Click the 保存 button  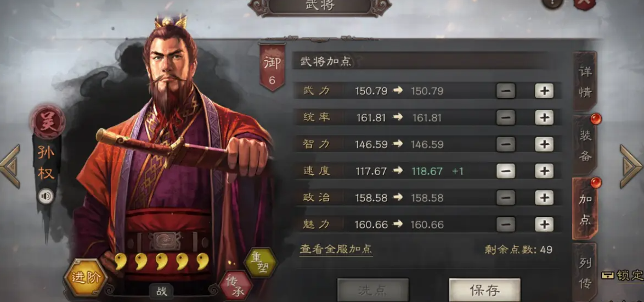484,290
